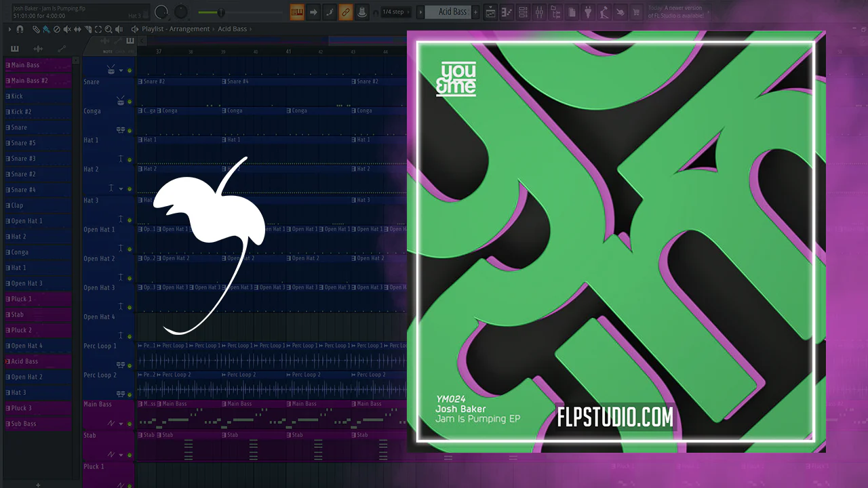Screen dimensions: 868x488
Task: Select Pluck 1 pattern in picker list
Action: coord(37,299)
